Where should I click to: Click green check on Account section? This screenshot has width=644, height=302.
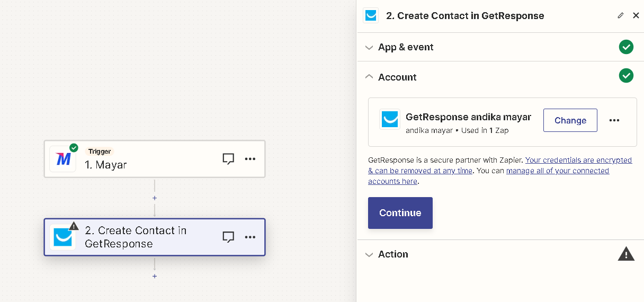(626, 76)
